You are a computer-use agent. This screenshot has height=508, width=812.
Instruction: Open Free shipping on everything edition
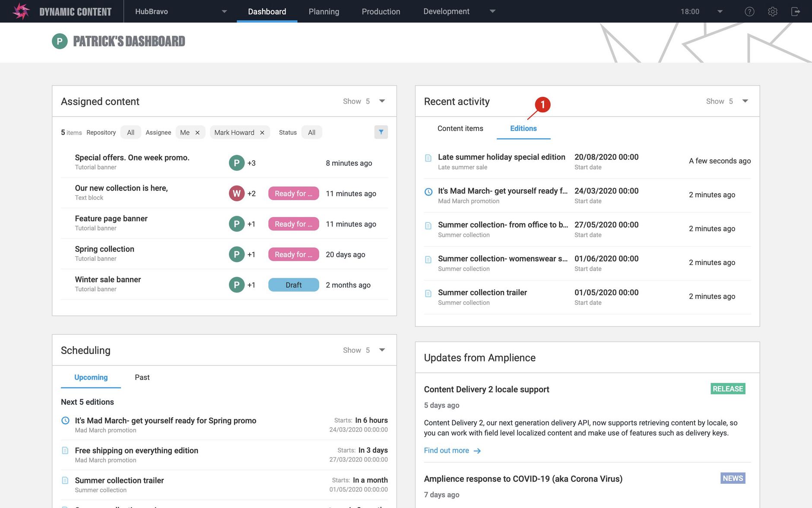pos(136,450)
